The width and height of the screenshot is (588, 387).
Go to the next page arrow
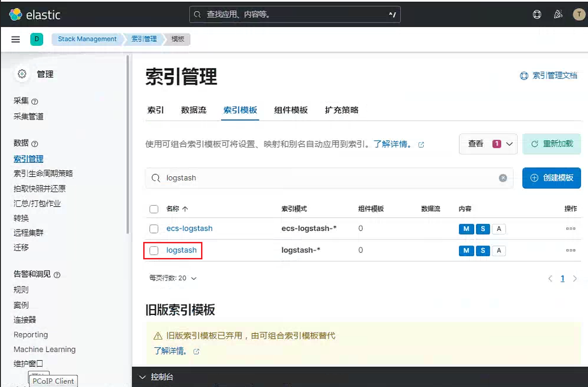575,279
